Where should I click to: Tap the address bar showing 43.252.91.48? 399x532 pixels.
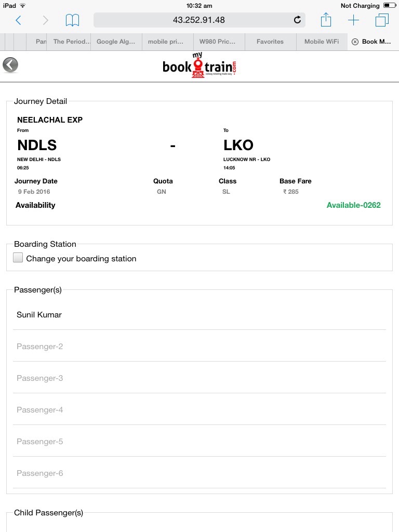pos(199,20)
